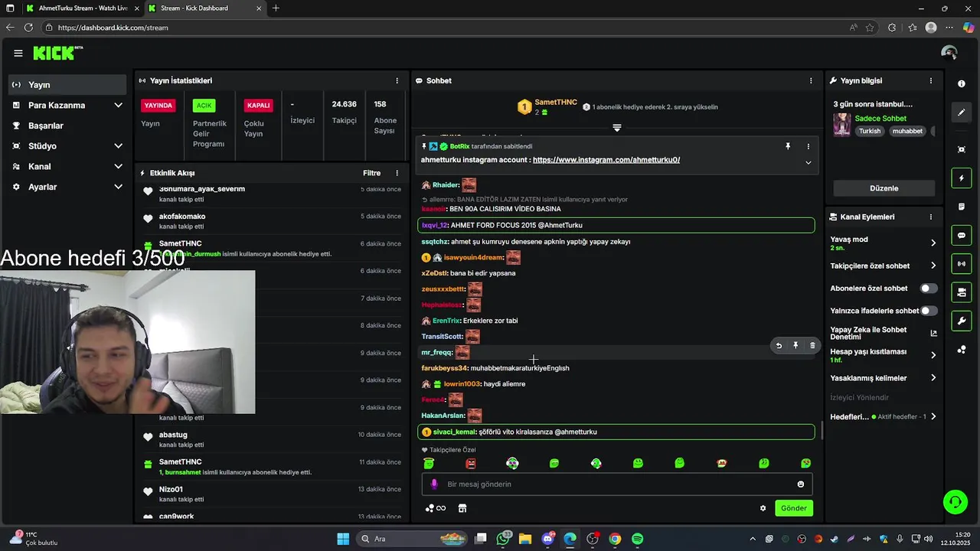Click the camera widget icon in right rail
The image size is (980, 551).
962,292
